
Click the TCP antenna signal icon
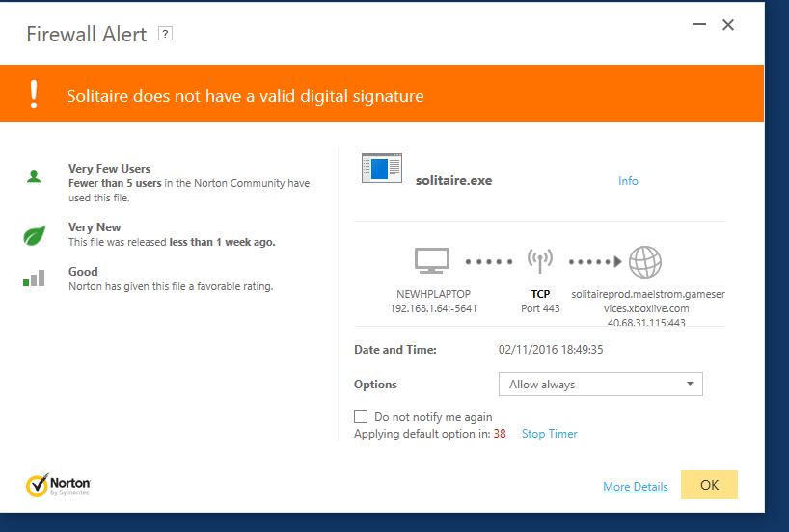point(540,260)
